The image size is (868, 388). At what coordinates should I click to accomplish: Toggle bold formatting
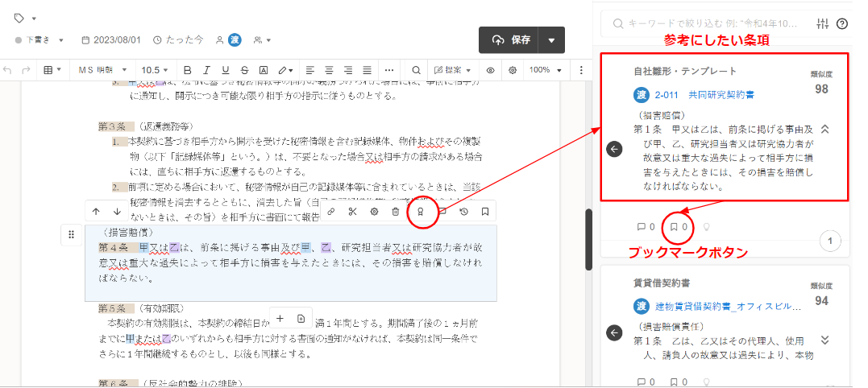188,70
